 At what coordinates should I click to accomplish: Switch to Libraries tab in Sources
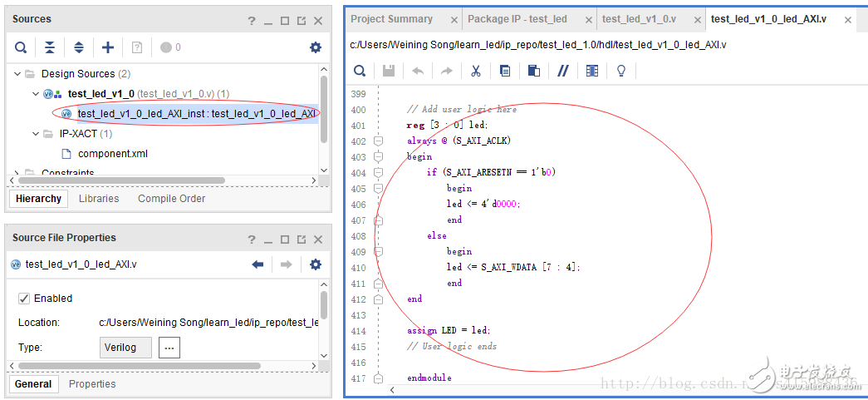tap(99, 199)
